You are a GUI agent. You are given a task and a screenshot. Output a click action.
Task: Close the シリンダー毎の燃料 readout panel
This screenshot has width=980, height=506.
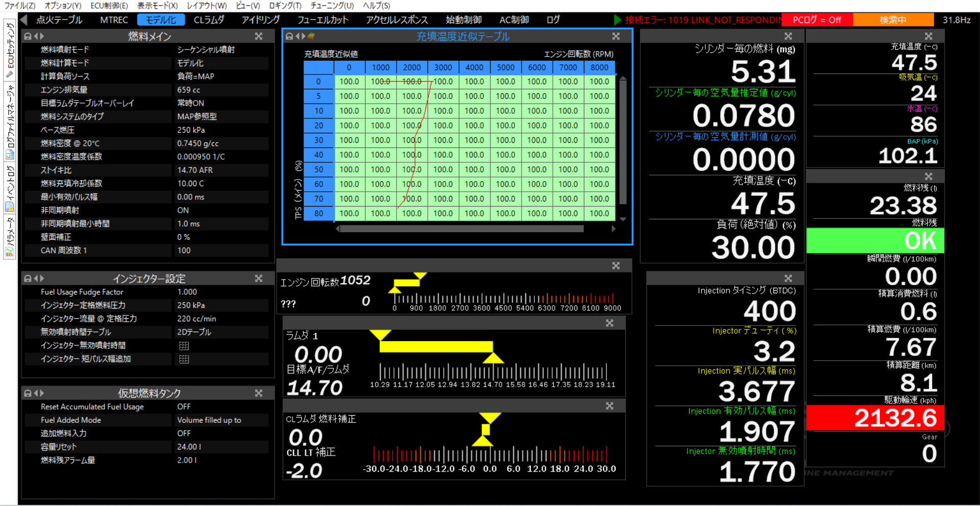pos(789,36)
